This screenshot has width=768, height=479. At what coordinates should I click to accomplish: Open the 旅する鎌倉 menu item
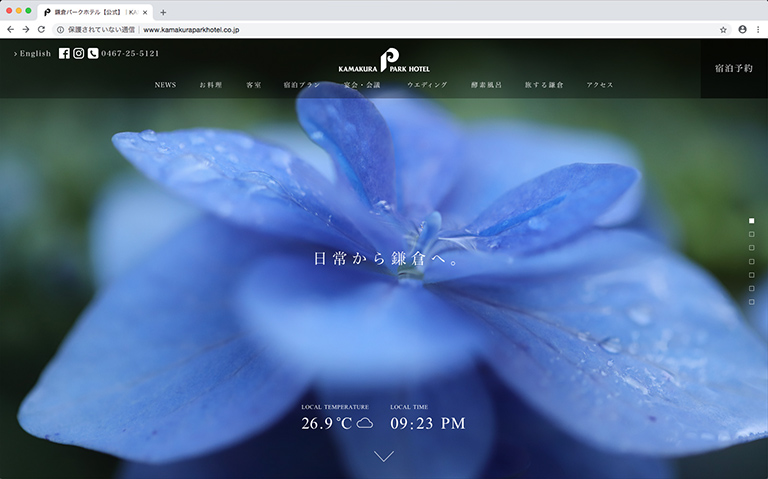544,85
